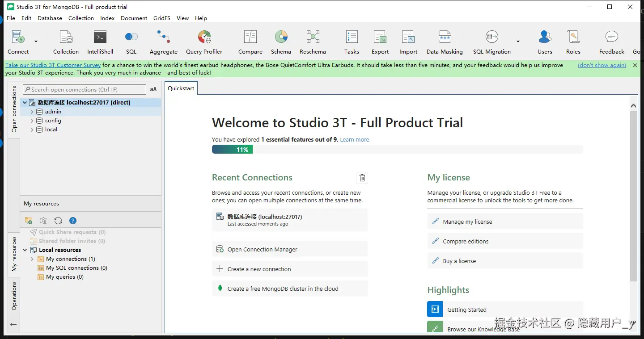Expand the local database node
Viewport: 644px width, 339px height.
(32, 130)
